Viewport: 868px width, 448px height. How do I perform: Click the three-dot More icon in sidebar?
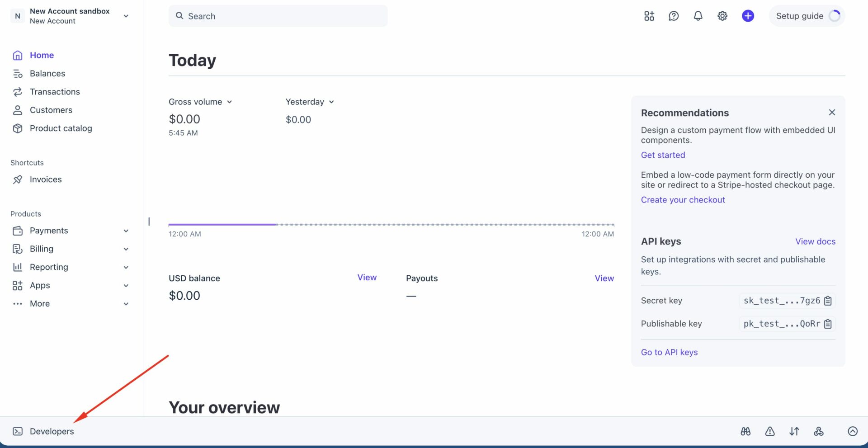click(x=18, y=304)
